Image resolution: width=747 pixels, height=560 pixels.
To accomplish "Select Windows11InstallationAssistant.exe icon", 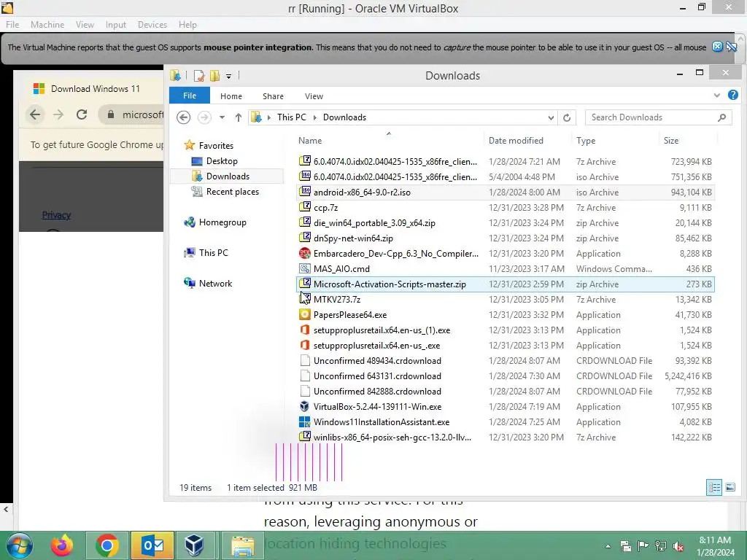I will pyautogui.click(x=305, y=421).
